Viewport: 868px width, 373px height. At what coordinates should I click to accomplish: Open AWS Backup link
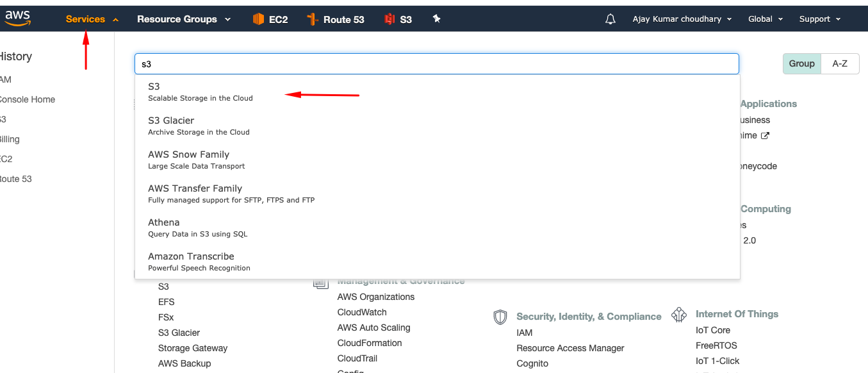184,363
